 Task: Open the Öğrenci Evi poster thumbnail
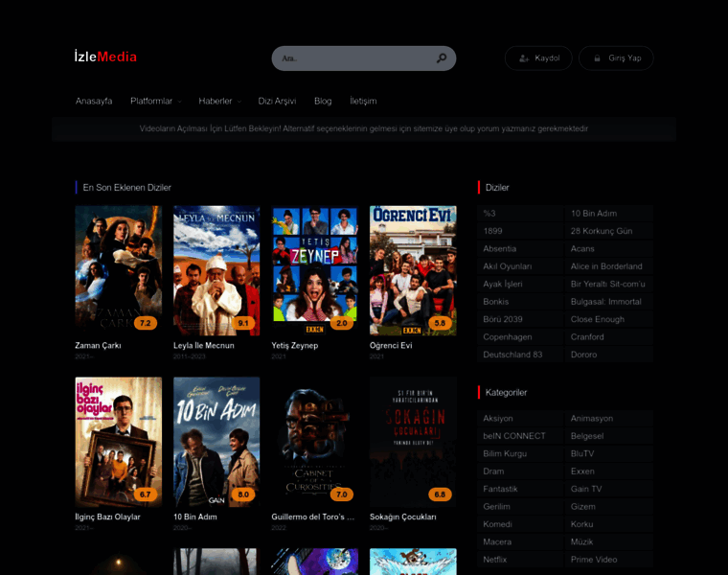(413, 271)
